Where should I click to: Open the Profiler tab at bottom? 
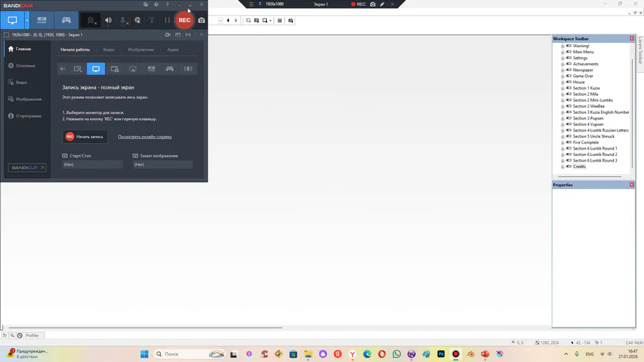(x=32, y=336)
